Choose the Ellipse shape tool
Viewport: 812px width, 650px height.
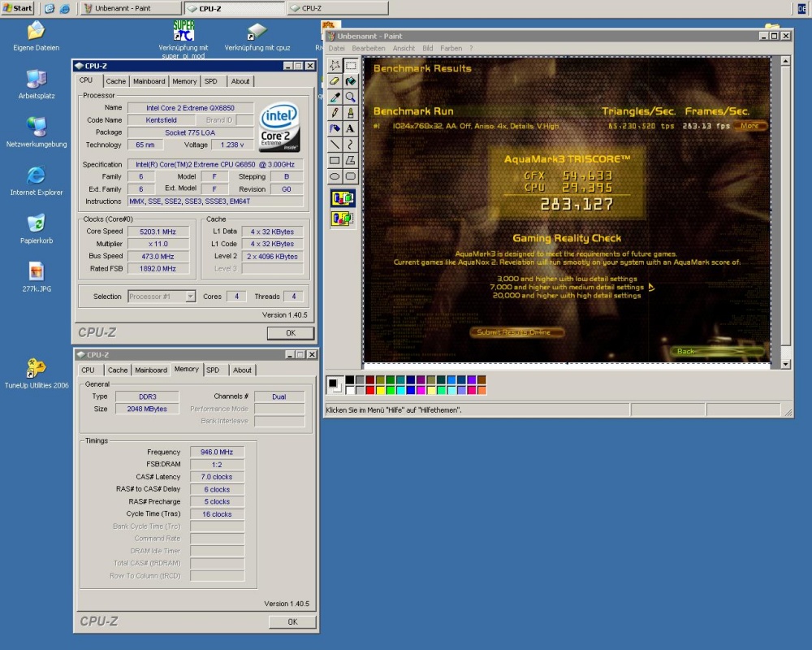coord(335,176)
